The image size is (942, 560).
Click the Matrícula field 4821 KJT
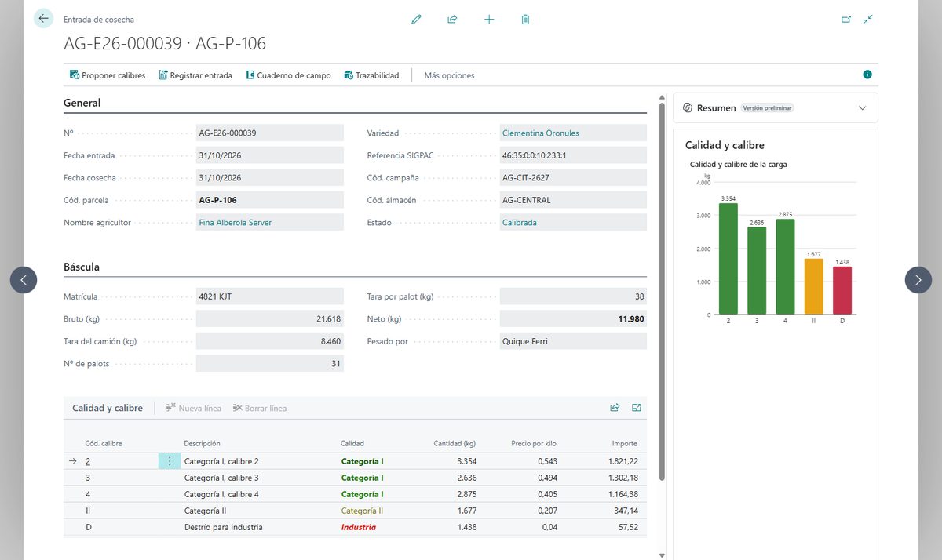[x=270, y=296]
